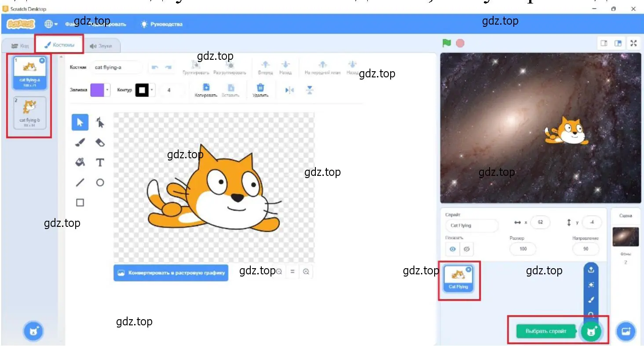Select the Eraser tool
The image size is (644, 346).
[x=100, y=142]
